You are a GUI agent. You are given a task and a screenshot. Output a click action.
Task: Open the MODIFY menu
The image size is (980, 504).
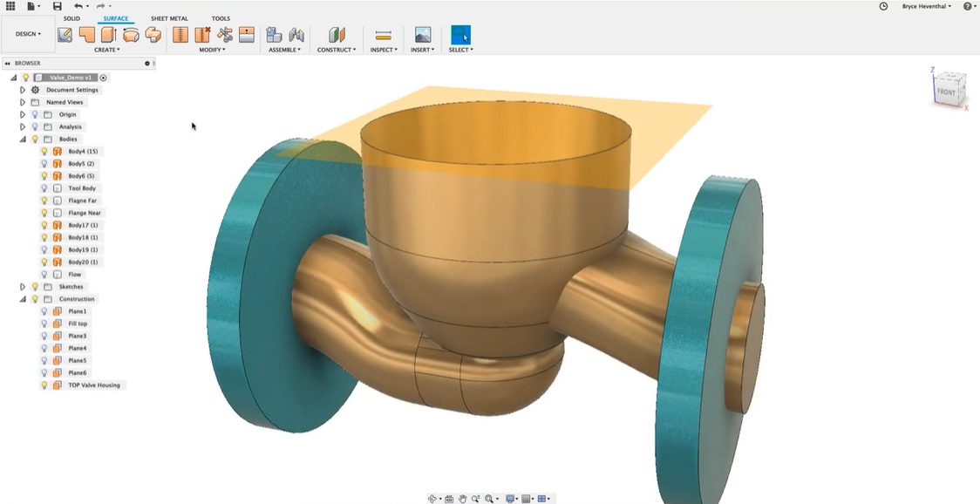212,50
